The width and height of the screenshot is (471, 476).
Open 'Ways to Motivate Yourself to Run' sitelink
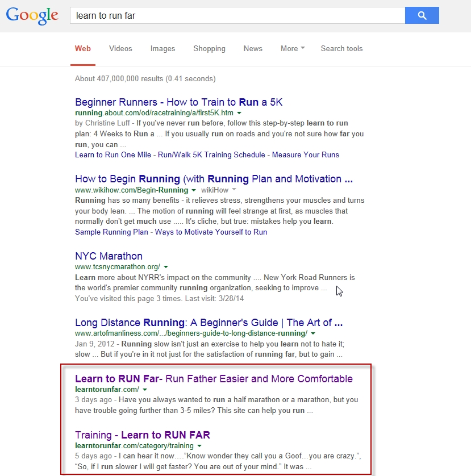click(211, 232)
